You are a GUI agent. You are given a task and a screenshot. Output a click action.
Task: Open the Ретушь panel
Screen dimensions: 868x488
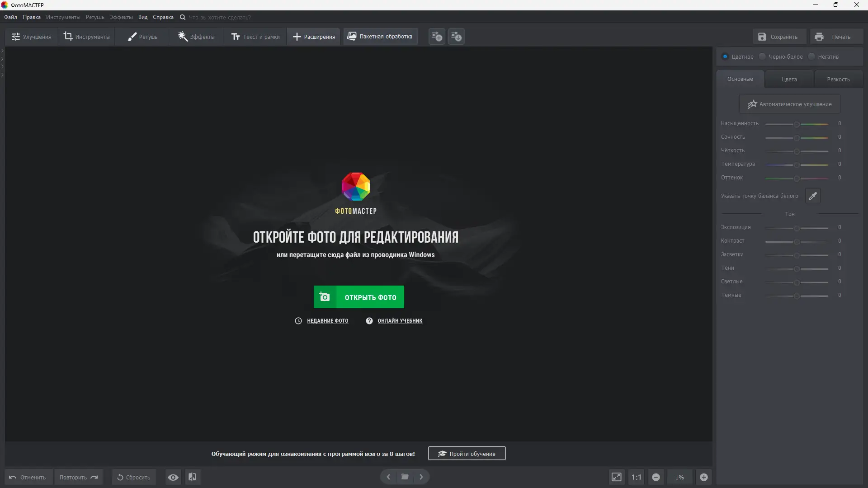(142, 36)
